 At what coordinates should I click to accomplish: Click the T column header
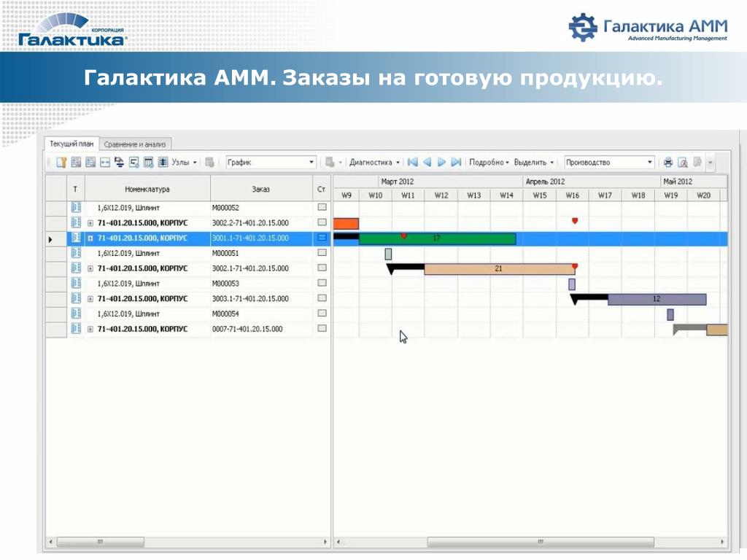pos(75,189)
